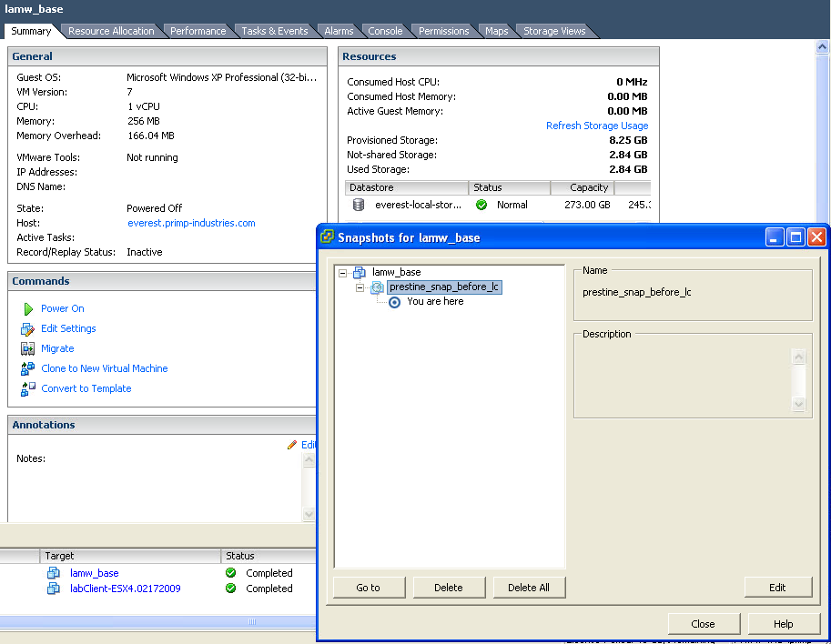Click the Notes scroll down arrow
This screenshot has height=644, width=831.
click(x=309, y=514)
